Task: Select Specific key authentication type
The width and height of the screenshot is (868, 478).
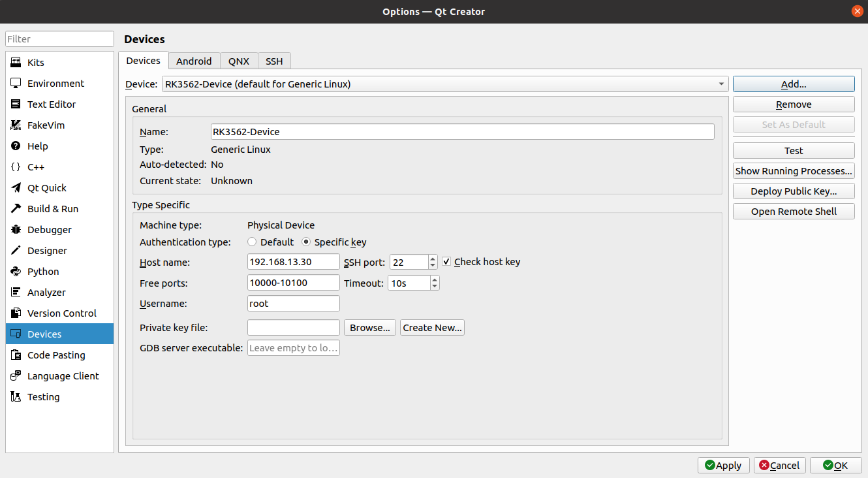Action: pyautogui.click(x=306, y=242)
